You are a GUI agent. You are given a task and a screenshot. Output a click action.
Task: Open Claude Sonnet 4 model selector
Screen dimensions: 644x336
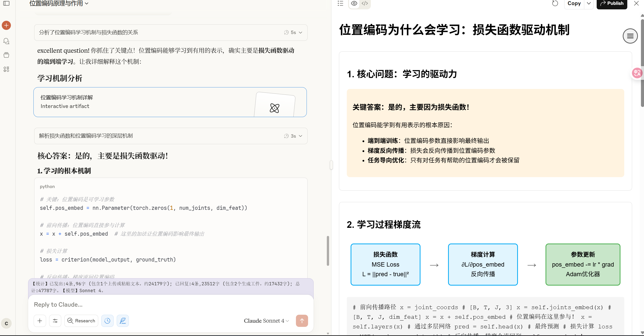point(266,321)
